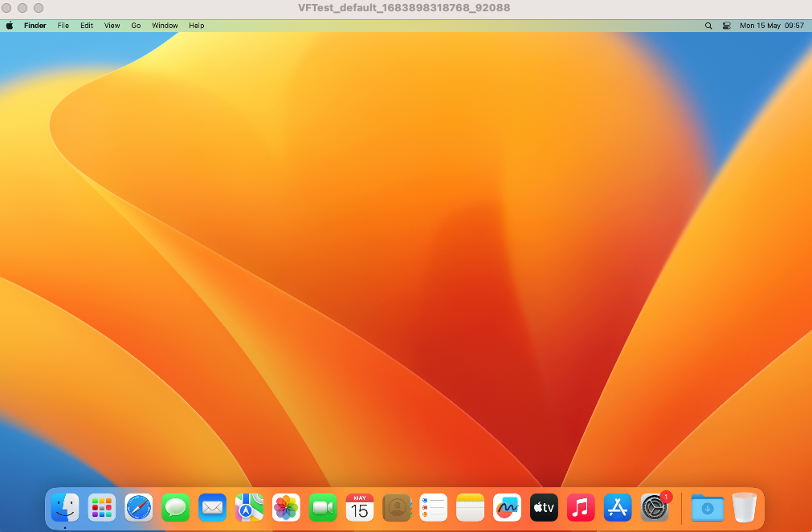Open Control Center in menu bar
Screen dimensions: 812x532
726,26
